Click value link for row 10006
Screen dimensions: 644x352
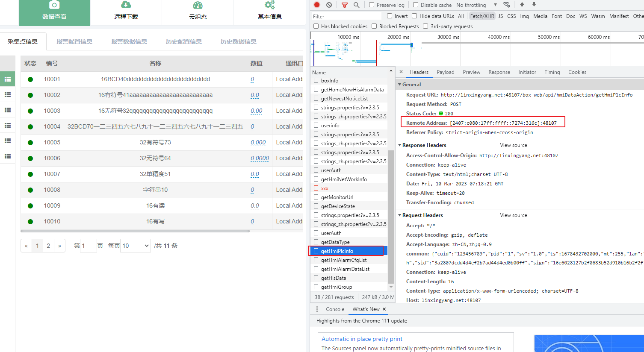(x=260, y=158)
